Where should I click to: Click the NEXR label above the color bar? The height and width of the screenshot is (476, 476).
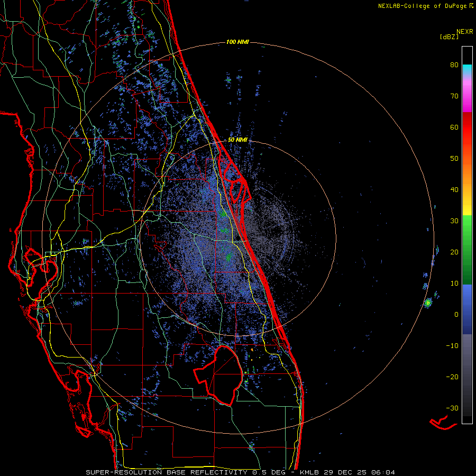[x=464, y=31]
